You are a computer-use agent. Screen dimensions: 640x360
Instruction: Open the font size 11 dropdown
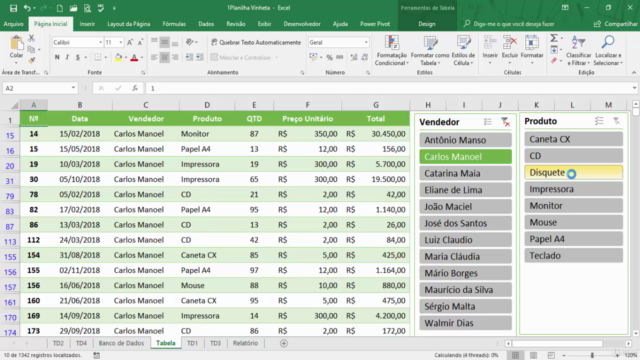point(120,42)
